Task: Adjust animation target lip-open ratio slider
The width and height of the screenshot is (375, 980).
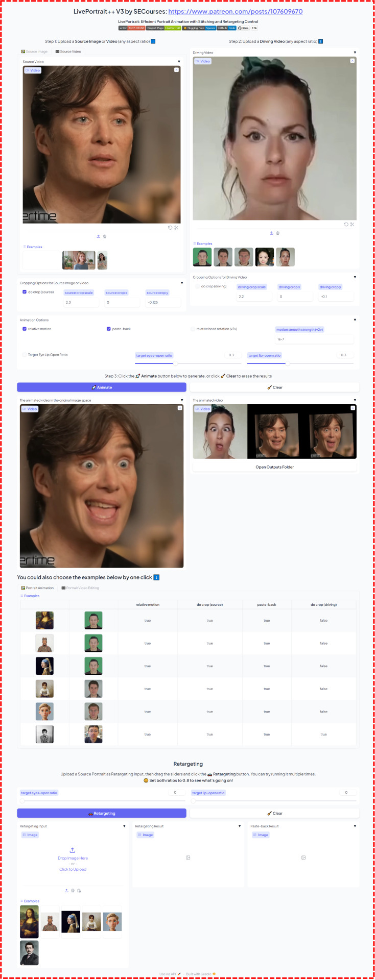Action: (x=300, y=364)
